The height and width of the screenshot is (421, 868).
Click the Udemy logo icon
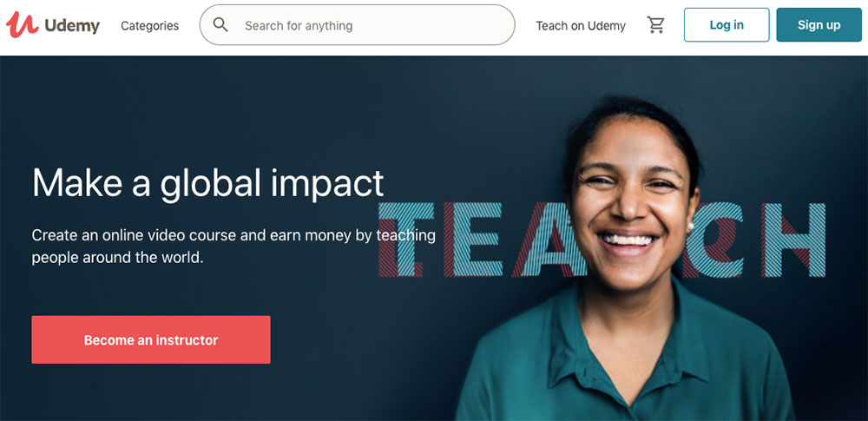pos(23,25)
